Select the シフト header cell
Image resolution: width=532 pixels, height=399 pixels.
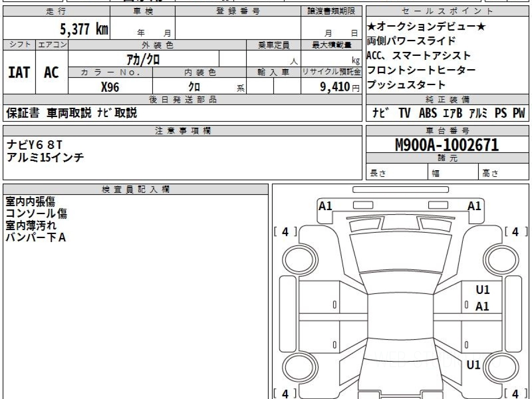click(x=19, y=45)
